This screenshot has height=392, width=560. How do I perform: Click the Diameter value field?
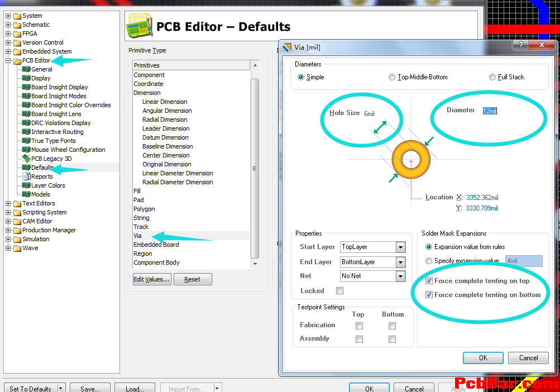point(490,111)
